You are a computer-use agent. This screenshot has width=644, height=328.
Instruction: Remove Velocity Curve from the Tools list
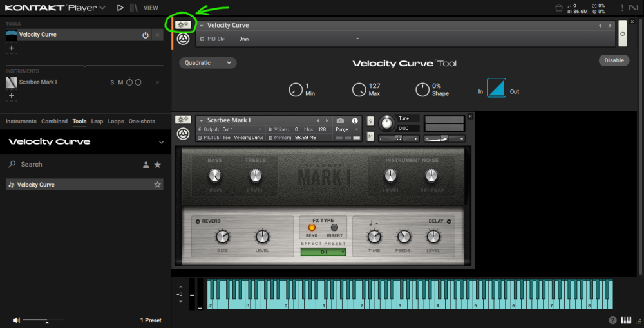tap(157, 35)
